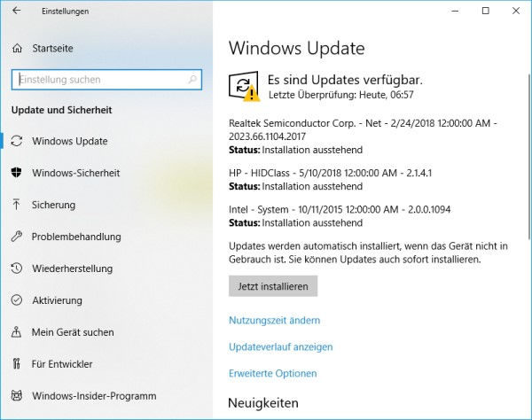Click the Status line under Intel System update

coord(295,223)
